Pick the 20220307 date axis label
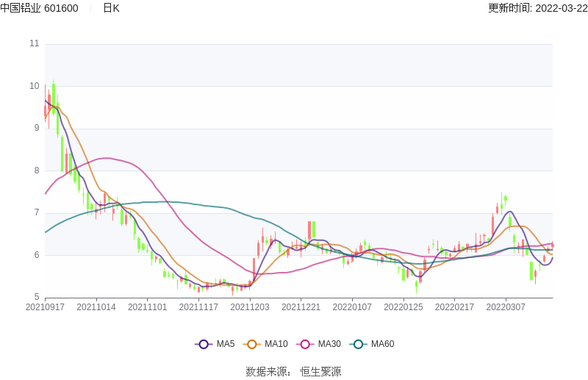Viewport: 588px width, 380px height. tap(505, 306)
